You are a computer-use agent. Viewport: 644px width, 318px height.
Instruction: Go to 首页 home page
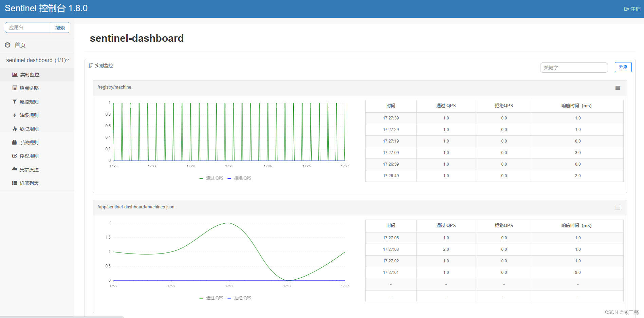[x=37, y=45]
